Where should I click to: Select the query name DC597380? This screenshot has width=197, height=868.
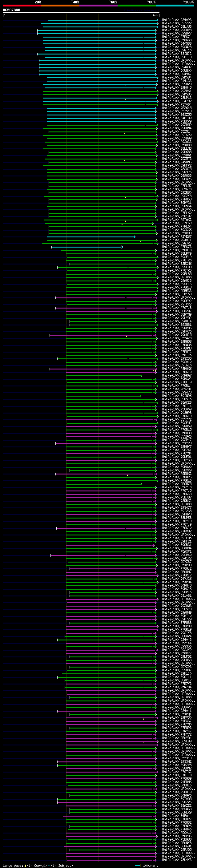coord(11,10)
